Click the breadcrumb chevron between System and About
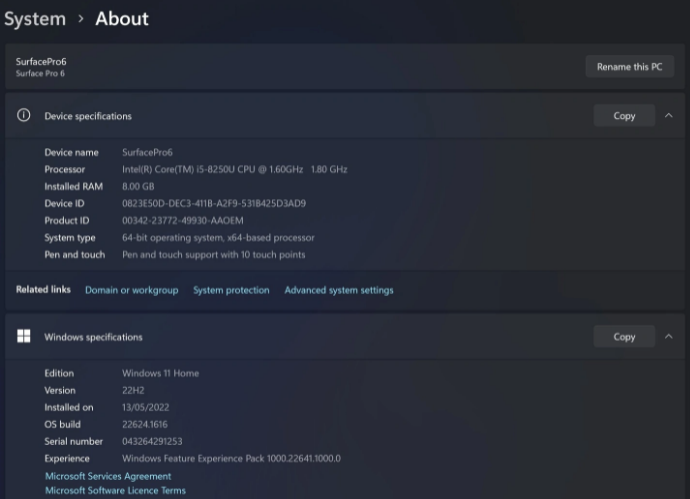The width and height of the screenshot is (690, 499). coord(80,19)
